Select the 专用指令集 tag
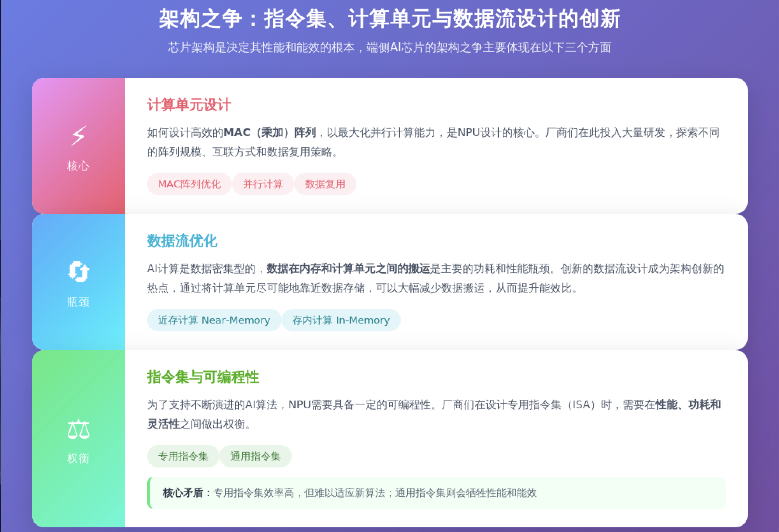Image resolution: width=779 pixels, height=532 pixels. [183, 456]
